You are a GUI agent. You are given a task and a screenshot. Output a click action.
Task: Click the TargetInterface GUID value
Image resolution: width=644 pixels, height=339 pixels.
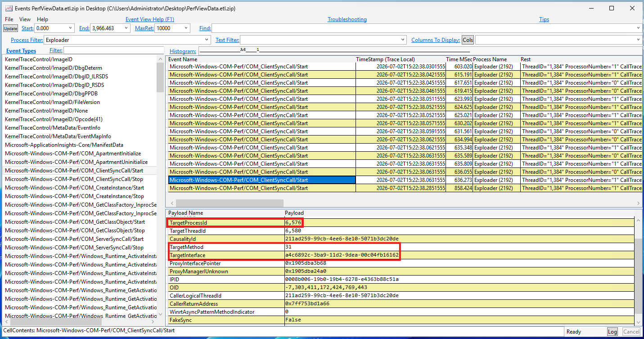[x=342, y=255]
